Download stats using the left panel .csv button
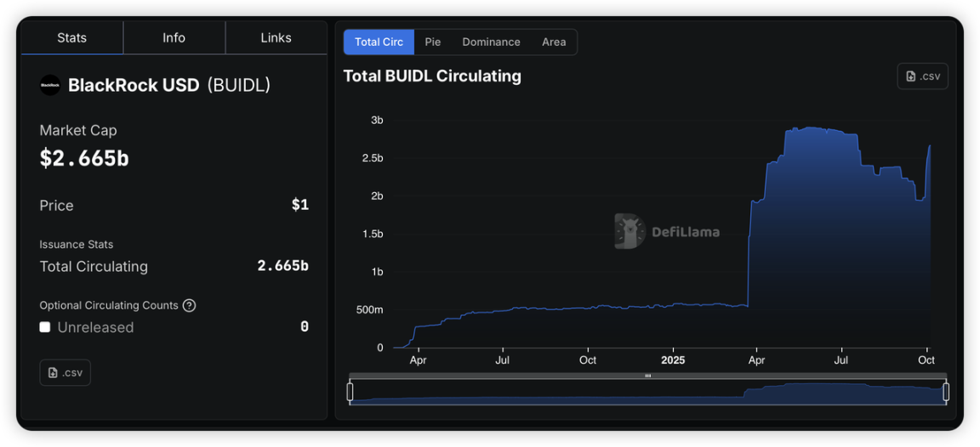The height and width of the screenshot is (447, 980). tap(66, 372)
